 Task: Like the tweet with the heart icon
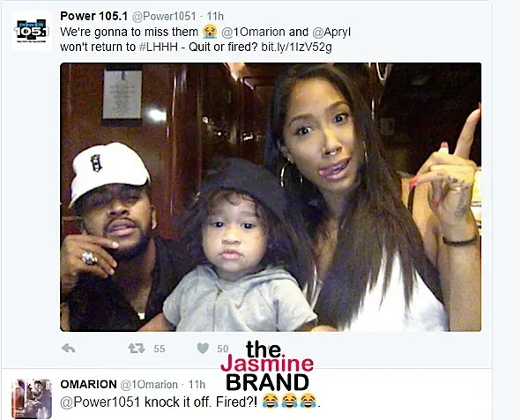[x=203, y=348]
